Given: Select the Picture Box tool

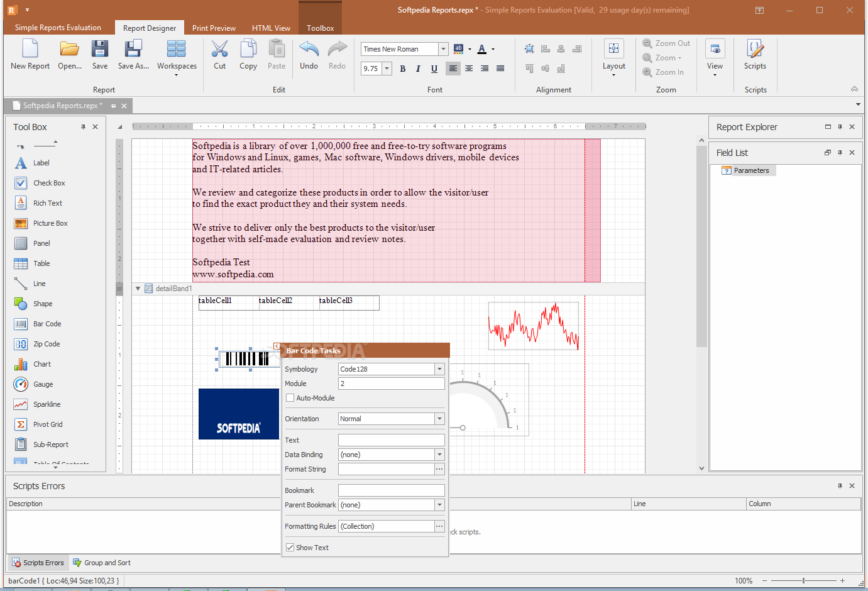Looking at the screenshot, I should coord(50,223).
